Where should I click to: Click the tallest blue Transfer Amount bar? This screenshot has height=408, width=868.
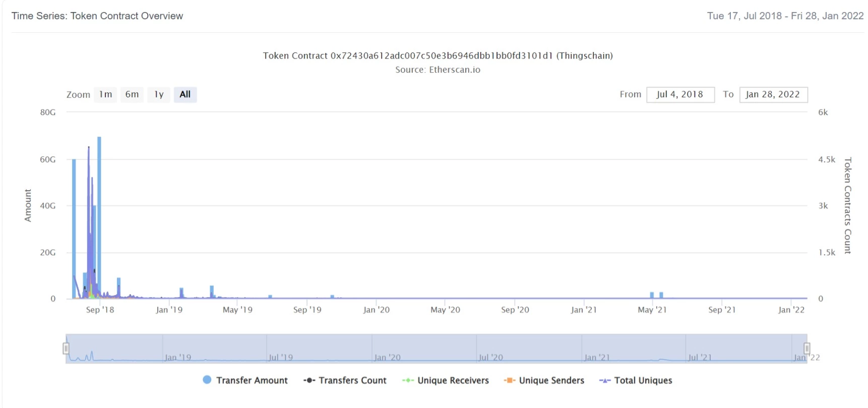99,217
